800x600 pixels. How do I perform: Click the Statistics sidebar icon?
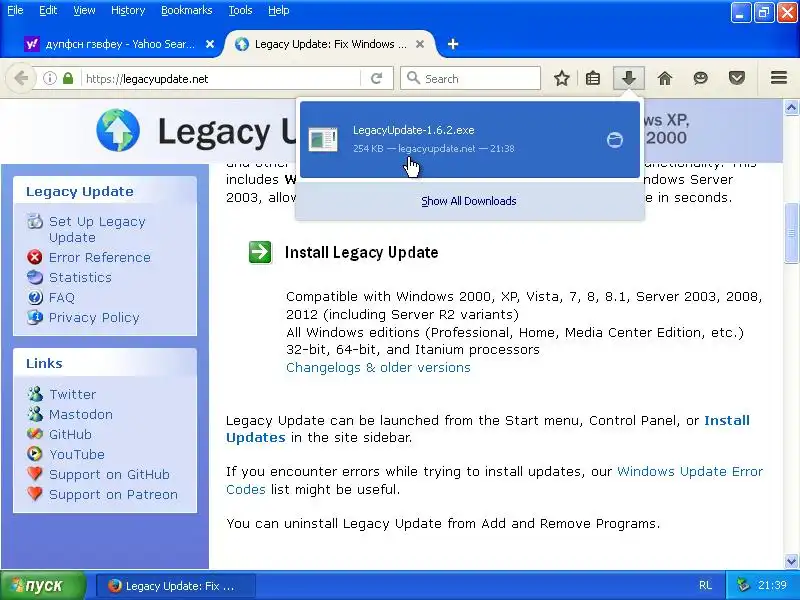[x=35, y=277]
